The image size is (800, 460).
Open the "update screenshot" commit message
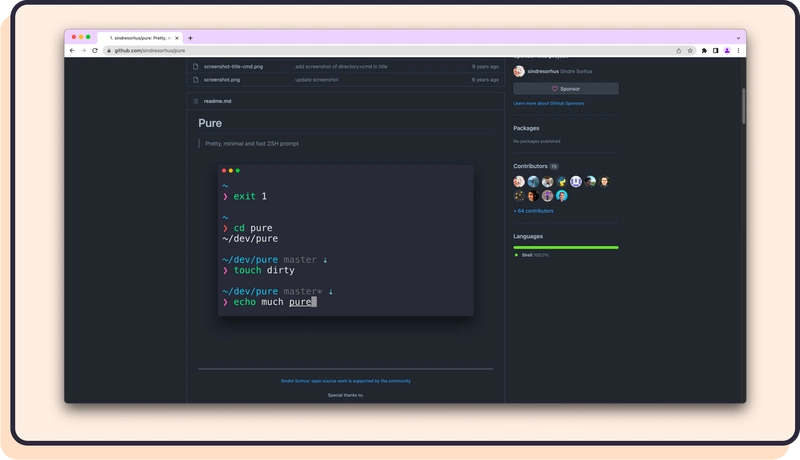[x=316, y=80]
